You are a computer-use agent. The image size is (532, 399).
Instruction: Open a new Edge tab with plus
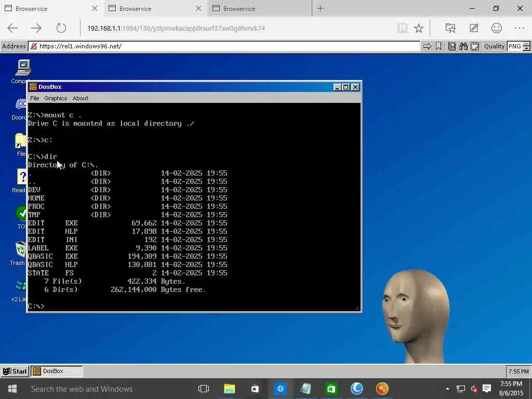click(x=321, y=8)
